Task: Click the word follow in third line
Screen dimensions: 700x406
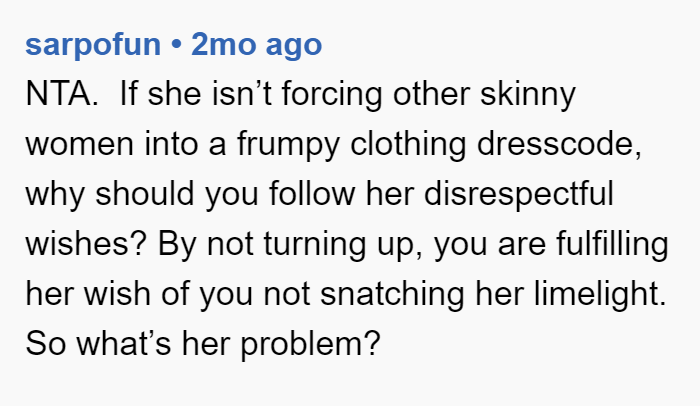Action: [312, 194]
